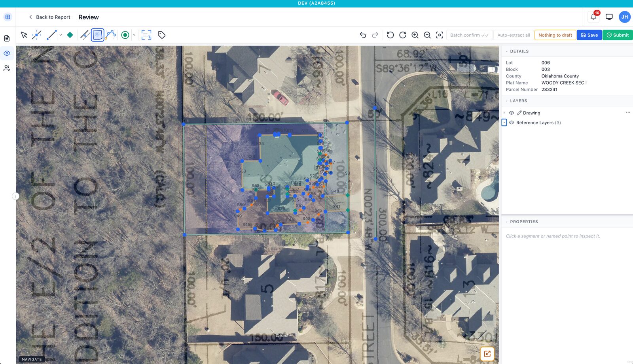The image size is (633, 364).
Task: Select the green diamond point tool
Action: [x=70, y=35]
